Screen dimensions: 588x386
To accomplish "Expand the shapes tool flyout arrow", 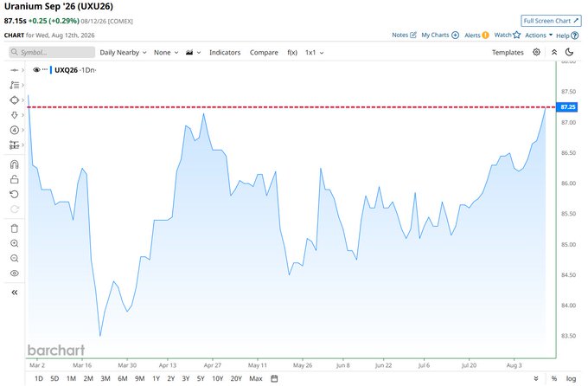I will (22, 100).
